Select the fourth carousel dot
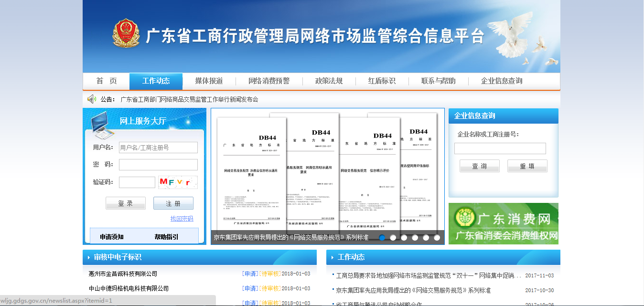The image size is (644, 306). [415, 237]
